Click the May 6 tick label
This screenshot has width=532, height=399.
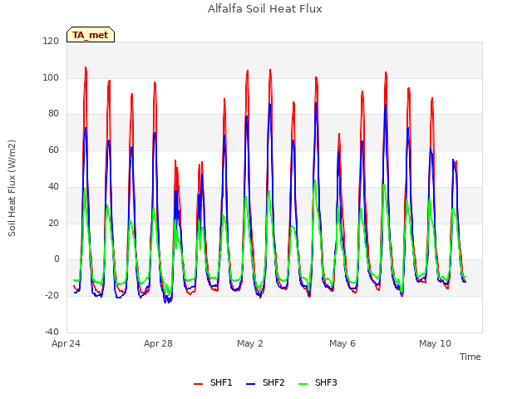342,343
